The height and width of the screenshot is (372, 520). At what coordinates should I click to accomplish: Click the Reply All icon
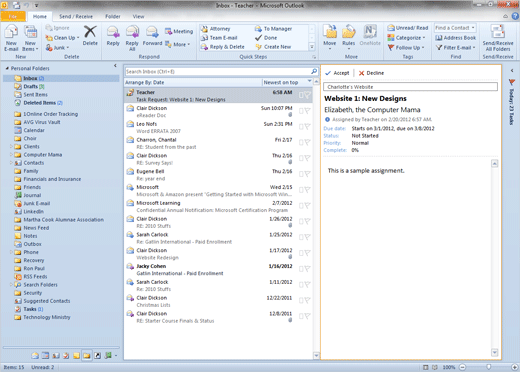point(132,32)
